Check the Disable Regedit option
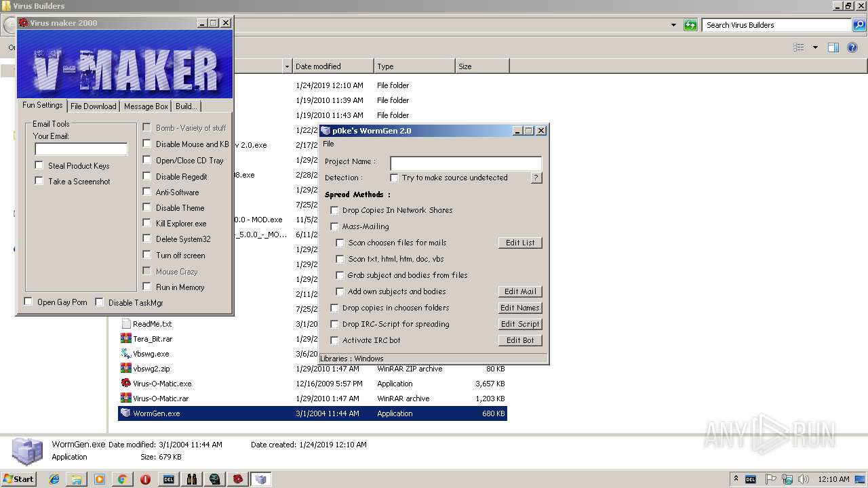 coord(147,176)
